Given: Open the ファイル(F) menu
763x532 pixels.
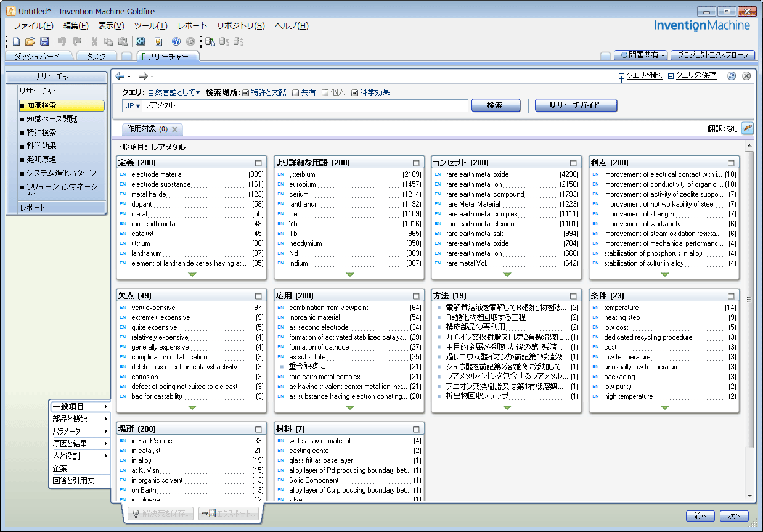Looking at the screenshot, I should [33, 26].
